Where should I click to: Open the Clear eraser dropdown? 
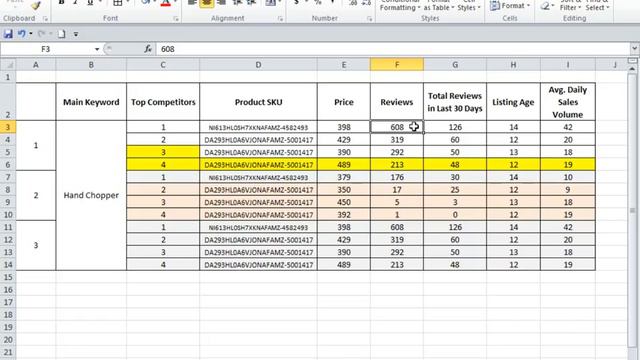pos(546,6)
